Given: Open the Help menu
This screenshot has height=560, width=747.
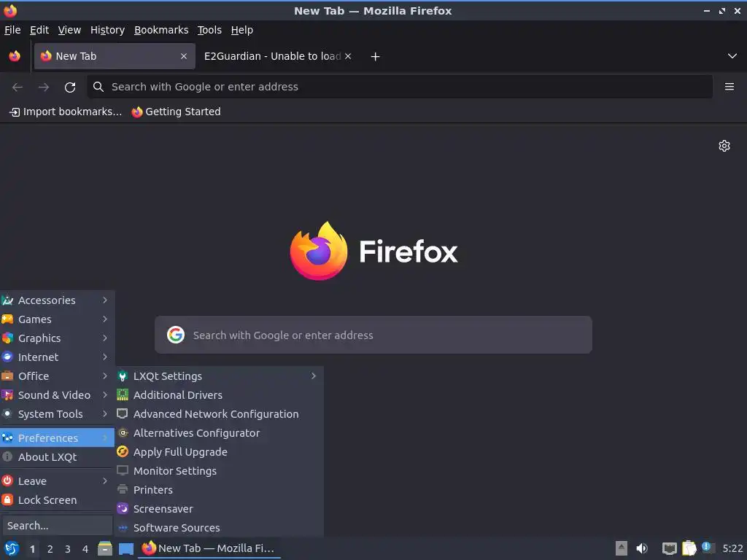Looking at the screenshot, I should pyautogui.click(x=242, y=30).
